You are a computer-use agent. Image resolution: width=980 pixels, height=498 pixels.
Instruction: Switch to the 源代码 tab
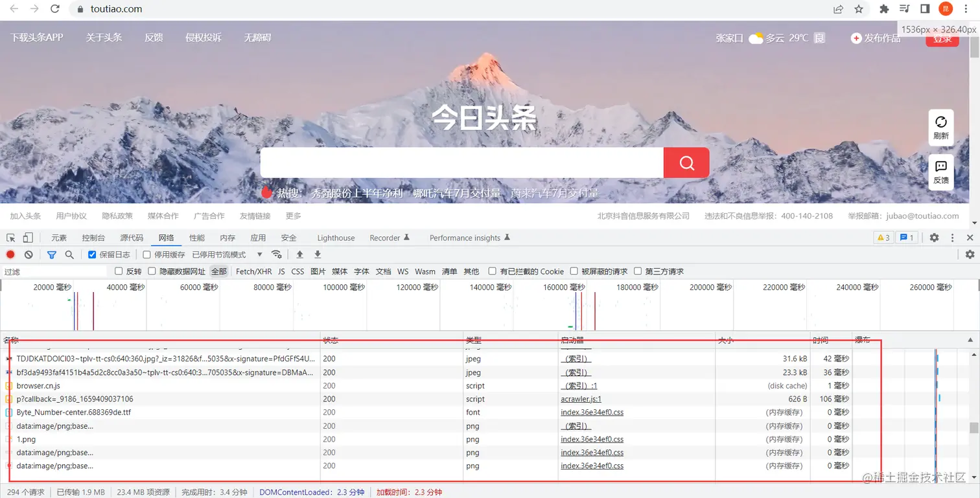pyautogui.click(x=132, y=238)
